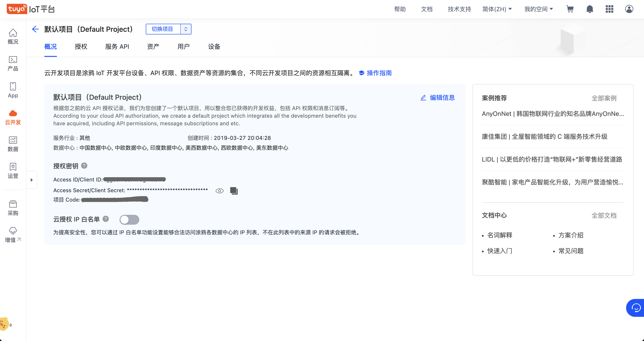Open the AnyOnNet case study
This screenshot has width=644, height=341.
tap(553, 114)
